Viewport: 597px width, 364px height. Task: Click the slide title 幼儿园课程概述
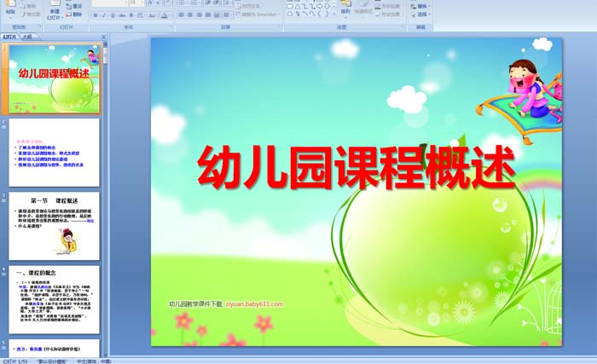click(356, 168)
